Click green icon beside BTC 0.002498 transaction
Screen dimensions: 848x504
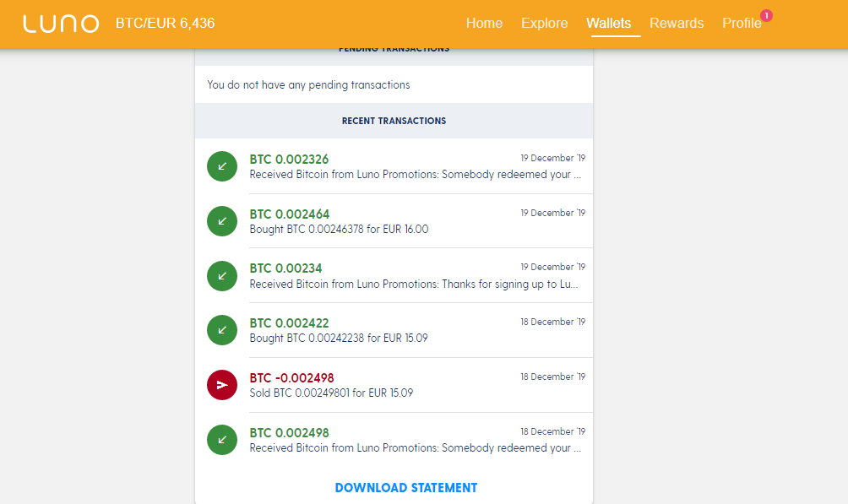click(x=222, y=440)
